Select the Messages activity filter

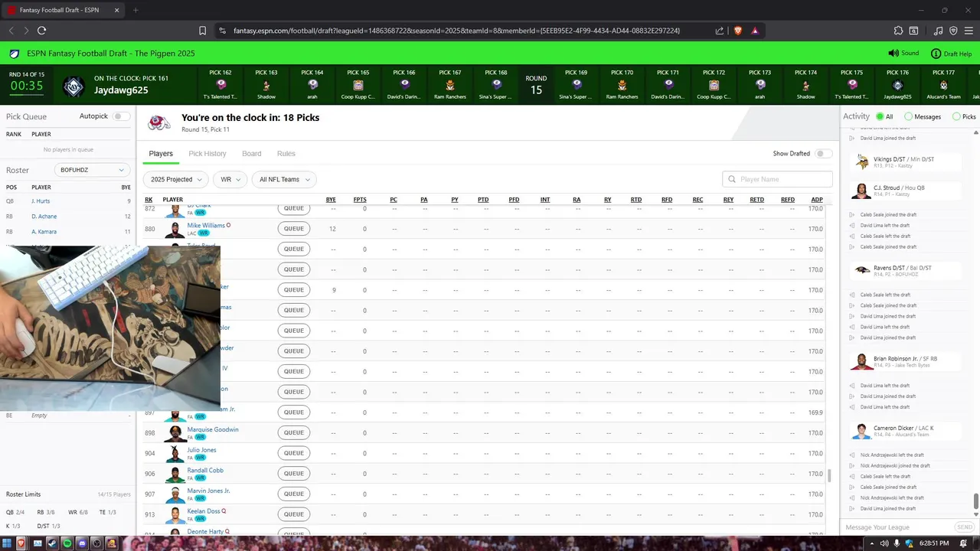(908, 116)
